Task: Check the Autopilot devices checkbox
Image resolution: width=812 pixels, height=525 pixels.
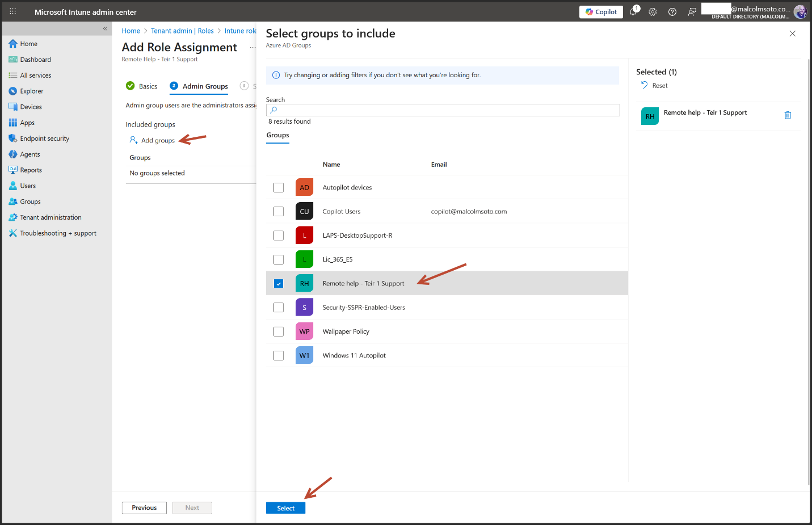Action: 279,188
